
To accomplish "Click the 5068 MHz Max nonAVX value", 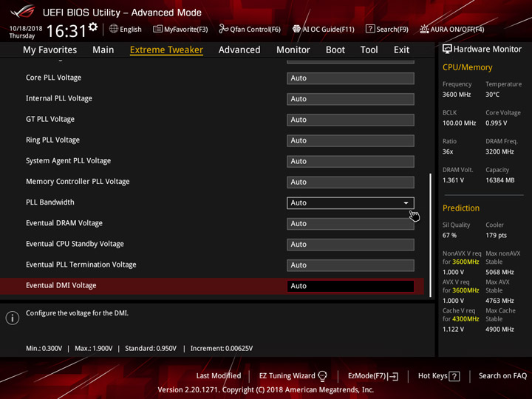I will click(499, 272).
